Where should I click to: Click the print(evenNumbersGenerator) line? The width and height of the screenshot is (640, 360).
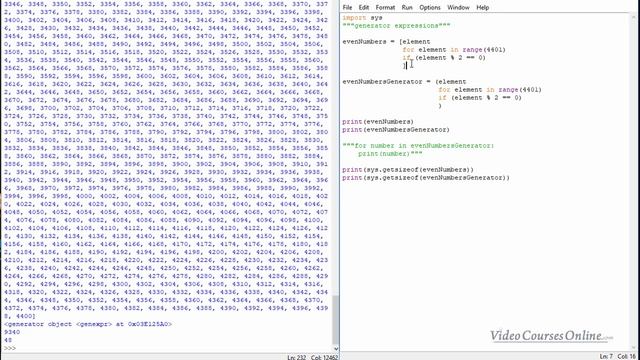396,130
